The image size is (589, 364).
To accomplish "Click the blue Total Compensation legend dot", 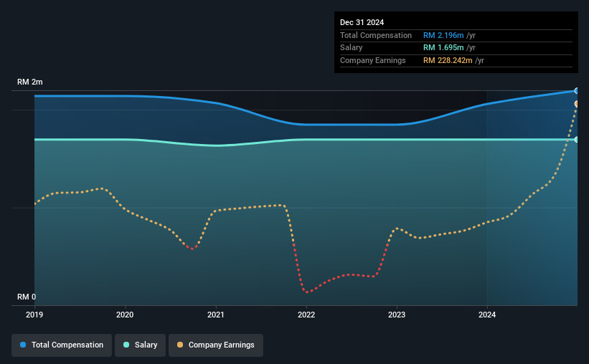I will [x=23, y=345].
